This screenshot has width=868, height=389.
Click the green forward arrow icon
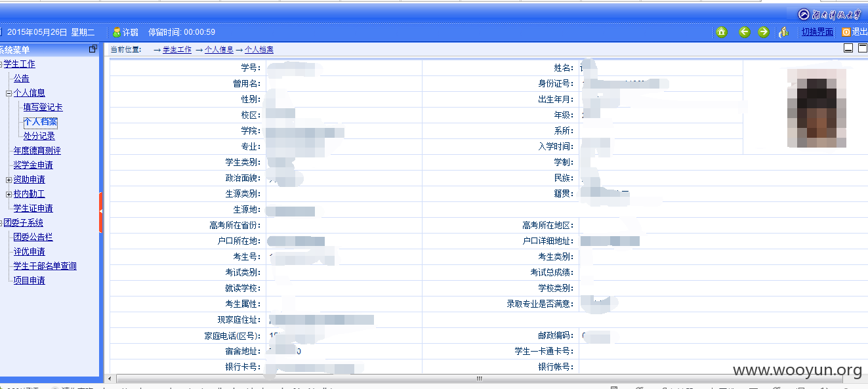(x=763, y=32)
